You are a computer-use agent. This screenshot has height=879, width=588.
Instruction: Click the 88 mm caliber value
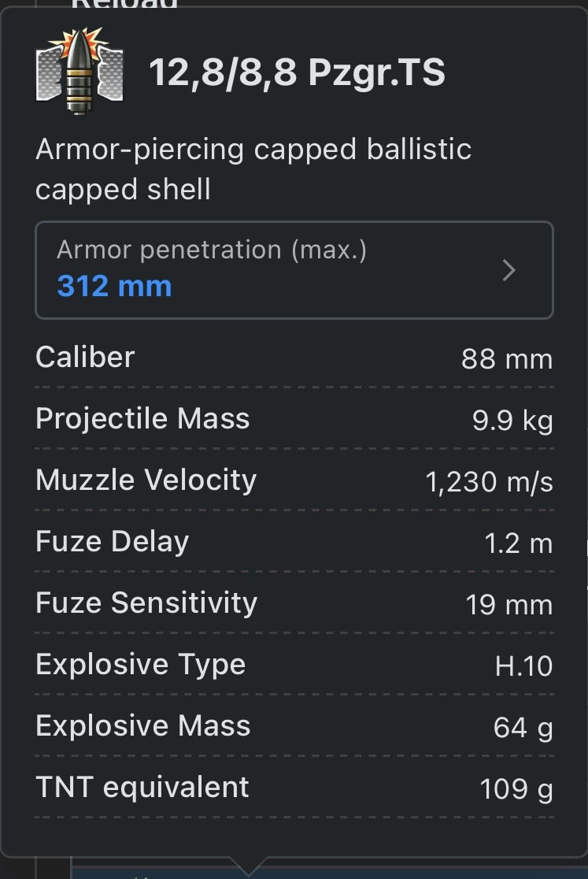point(507,359)
